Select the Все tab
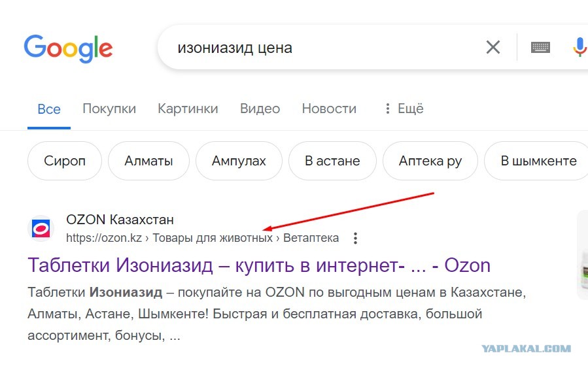588x368 pixels. (49, 109)
